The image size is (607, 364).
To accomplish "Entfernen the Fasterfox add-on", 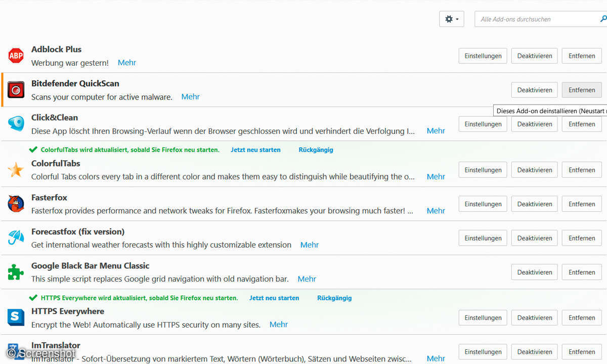I will 582,204.
